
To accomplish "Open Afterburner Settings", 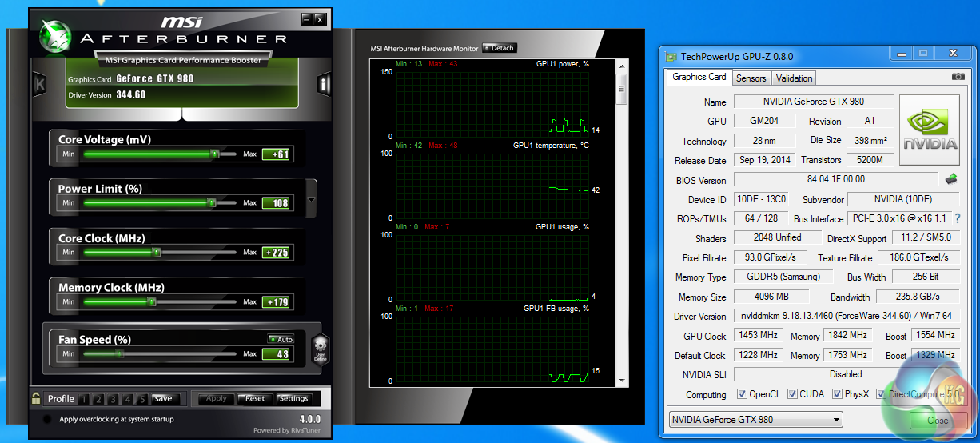I will [x=293, y=398].
